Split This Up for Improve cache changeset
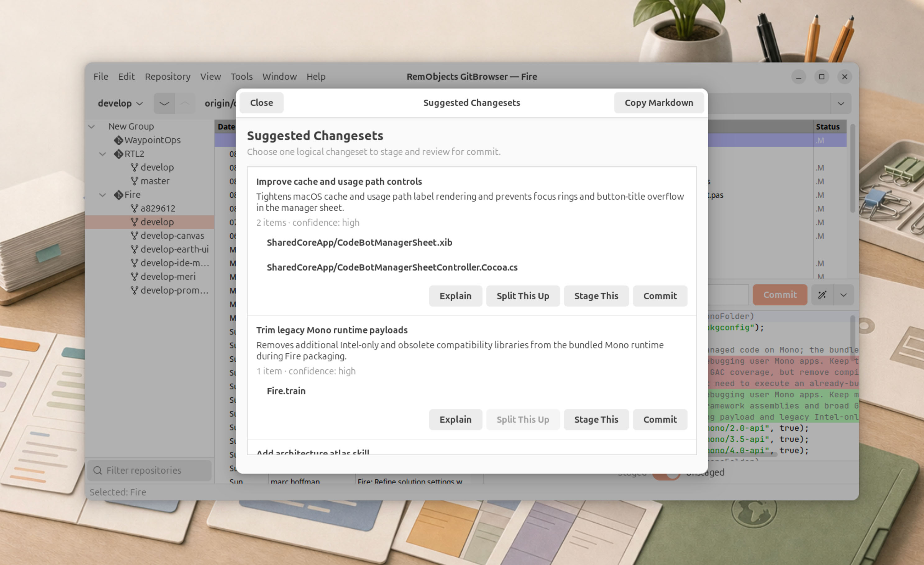 point(523,296)
